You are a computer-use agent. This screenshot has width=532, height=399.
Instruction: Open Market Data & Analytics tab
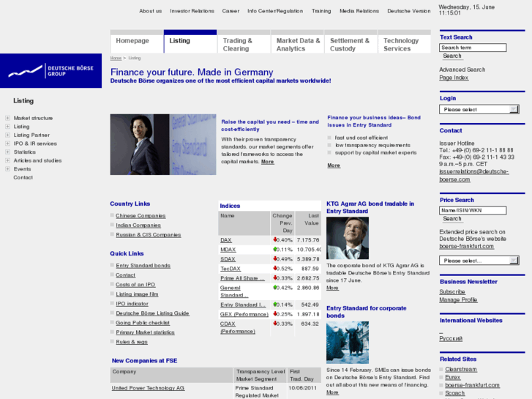298,42
